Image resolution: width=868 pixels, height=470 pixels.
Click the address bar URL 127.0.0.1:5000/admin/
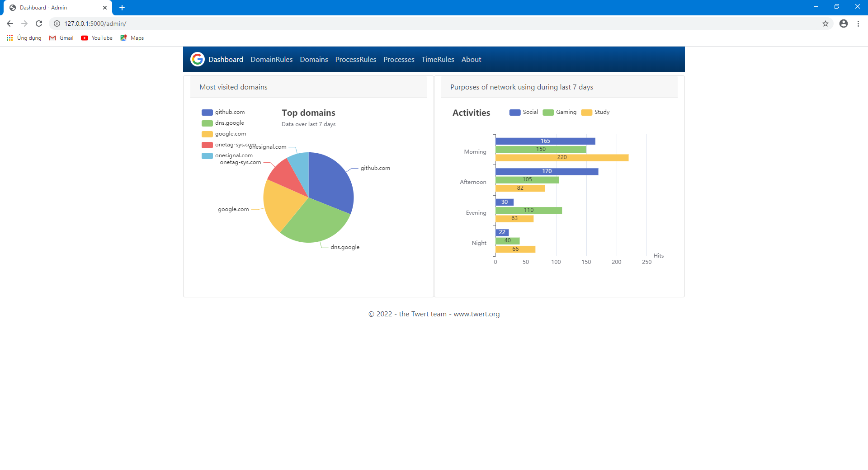point(95,23)
